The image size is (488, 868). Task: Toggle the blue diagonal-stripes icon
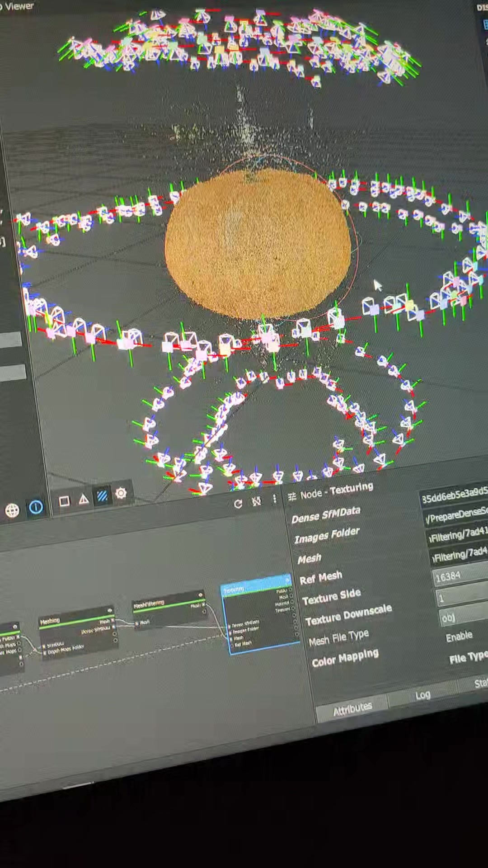(102, 496)
